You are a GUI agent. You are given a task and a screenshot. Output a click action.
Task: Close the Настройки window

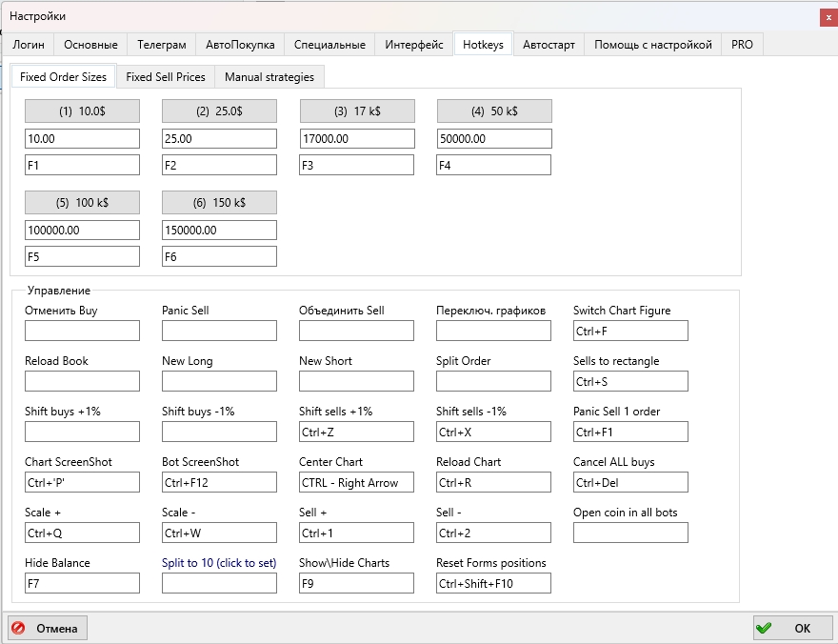(x=828, y=16)
